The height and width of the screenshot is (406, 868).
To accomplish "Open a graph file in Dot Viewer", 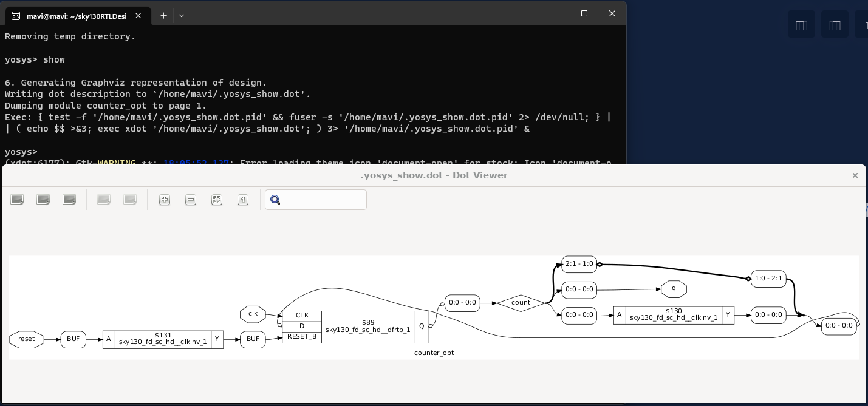I will click(16, 199).
